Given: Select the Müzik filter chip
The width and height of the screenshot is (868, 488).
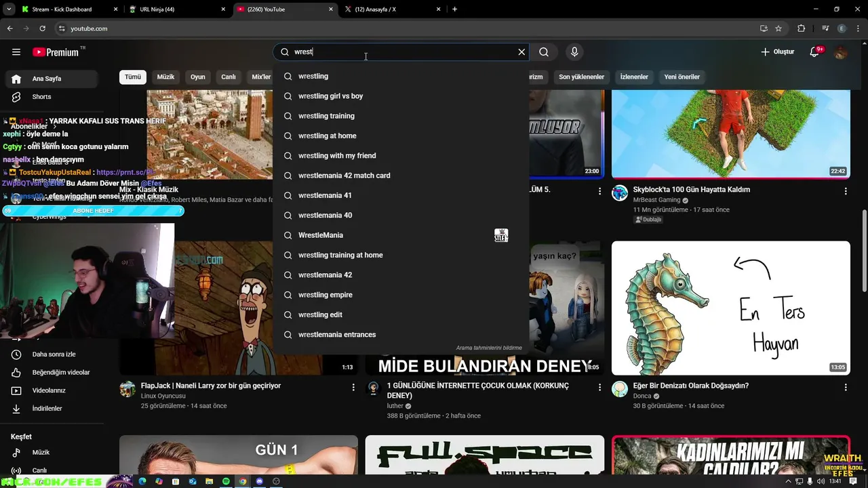Looking at the screenshot, I should (166, 77).
